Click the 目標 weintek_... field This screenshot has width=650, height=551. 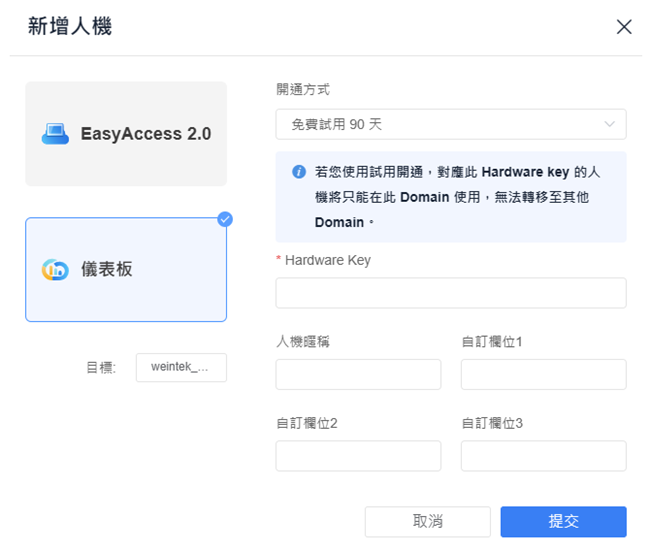pyautogui.click(x=181, y=367)
